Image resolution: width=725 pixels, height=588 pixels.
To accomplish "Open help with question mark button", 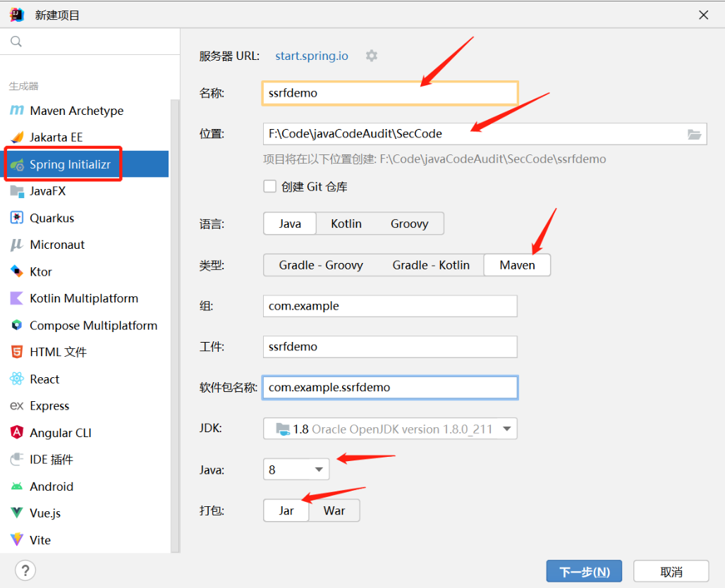I will pyautogui.click(x=25, y=570).
